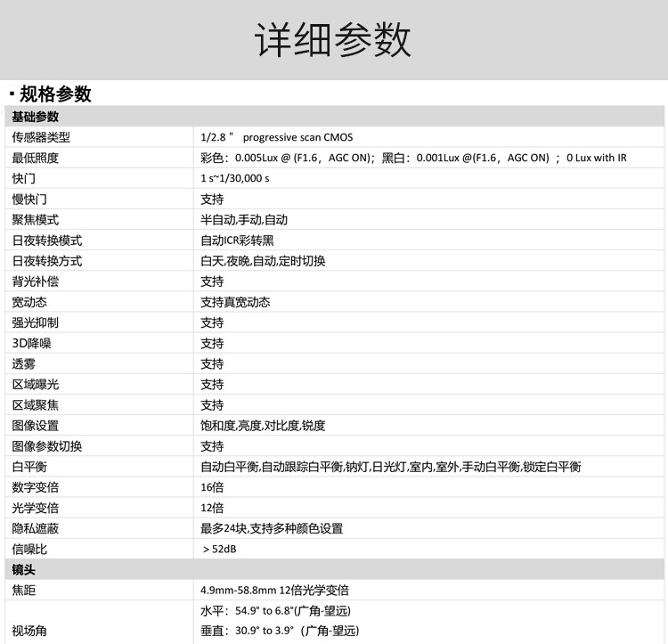Select the 慢快门 row label
668x644 pixels.
[x=29, y=199]
